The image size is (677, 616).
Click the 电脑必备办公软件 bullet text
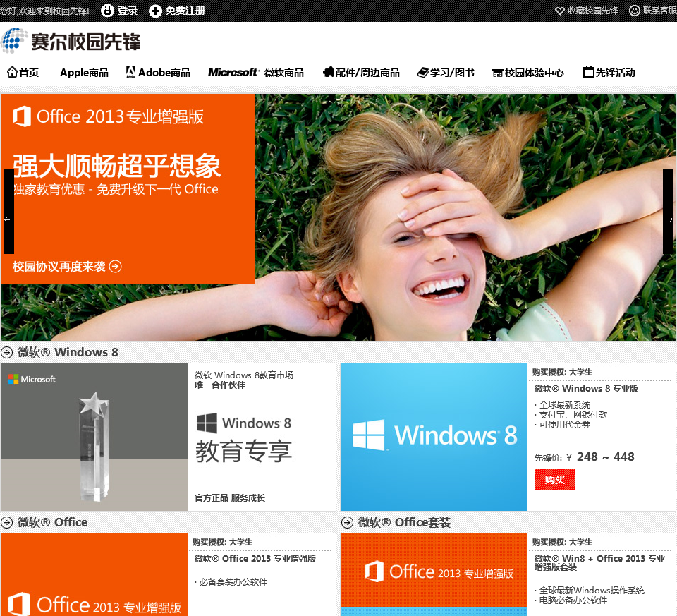(573, 600)
